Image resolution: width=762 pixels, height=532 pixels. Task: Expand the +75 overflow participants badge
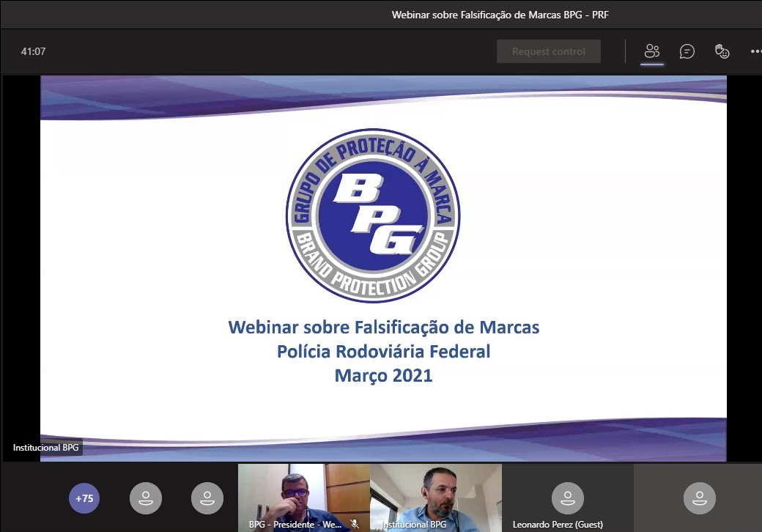(x=85, y=498)
